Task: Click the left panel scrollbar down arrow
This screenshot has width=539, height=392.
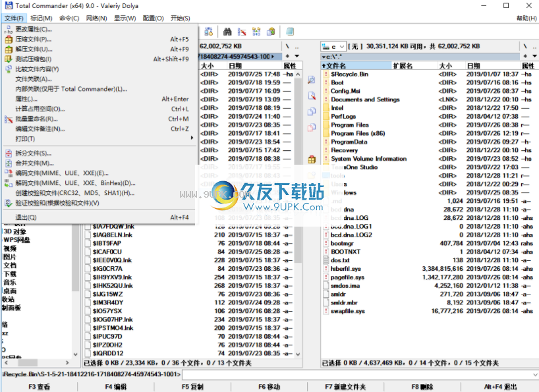Action: coord(298,354)
